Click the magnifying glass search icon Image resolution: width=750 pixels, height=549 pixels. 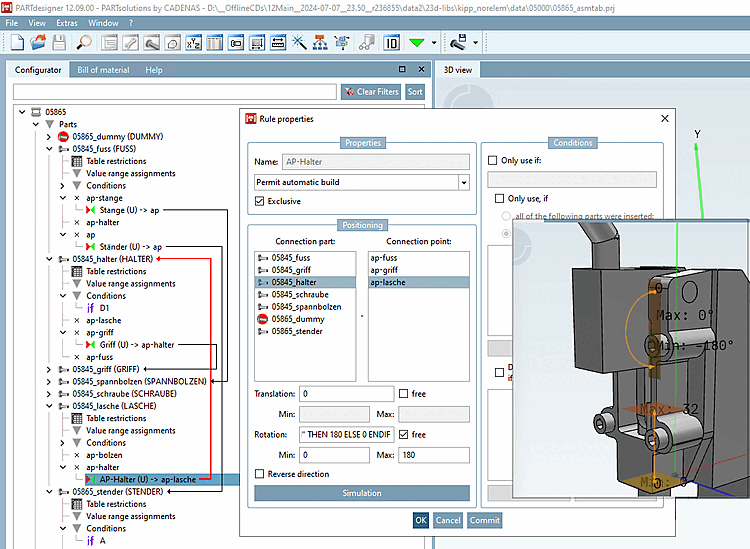point(85,43)
